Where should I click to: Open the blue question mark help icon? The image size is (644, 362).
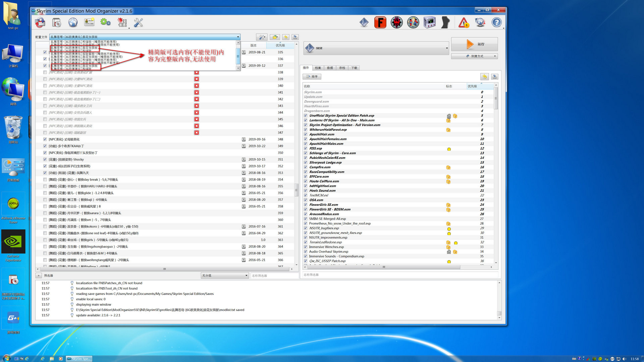496,22
